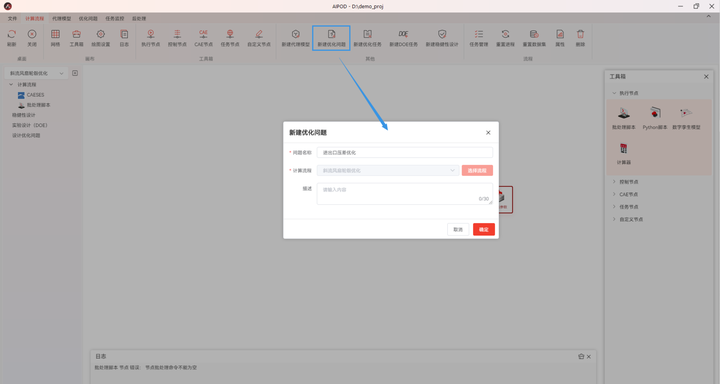This screenshot has height=384, width=720.
Task: Click the 取消 cancel button
Action: pyautogui.click(x=458, y=230)
